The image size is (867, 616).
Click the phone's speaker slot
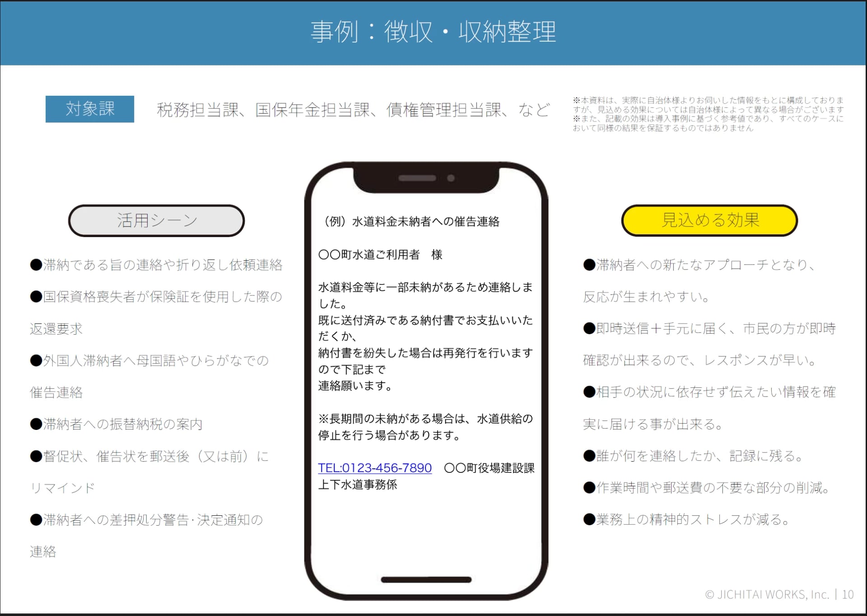417,178
